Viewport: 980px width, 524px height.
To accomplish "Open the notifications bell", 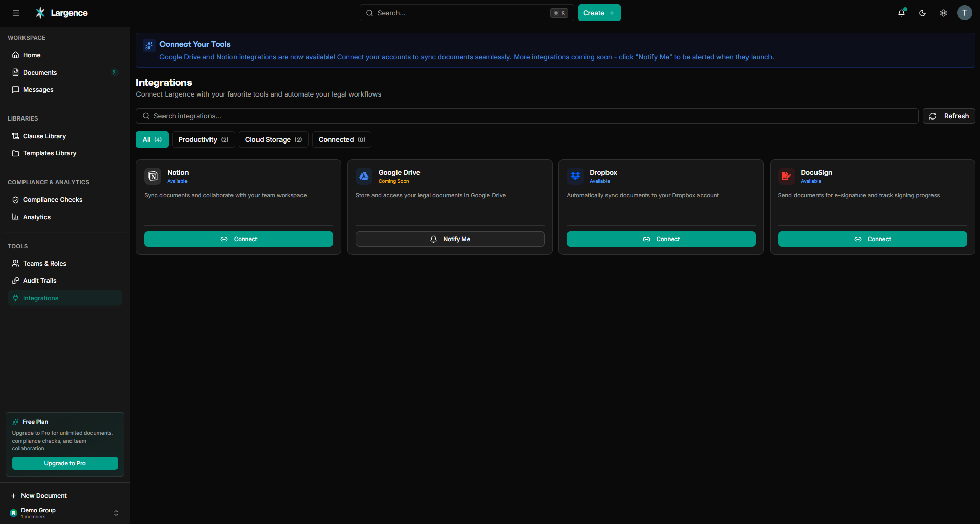I will tap(902, 13).
